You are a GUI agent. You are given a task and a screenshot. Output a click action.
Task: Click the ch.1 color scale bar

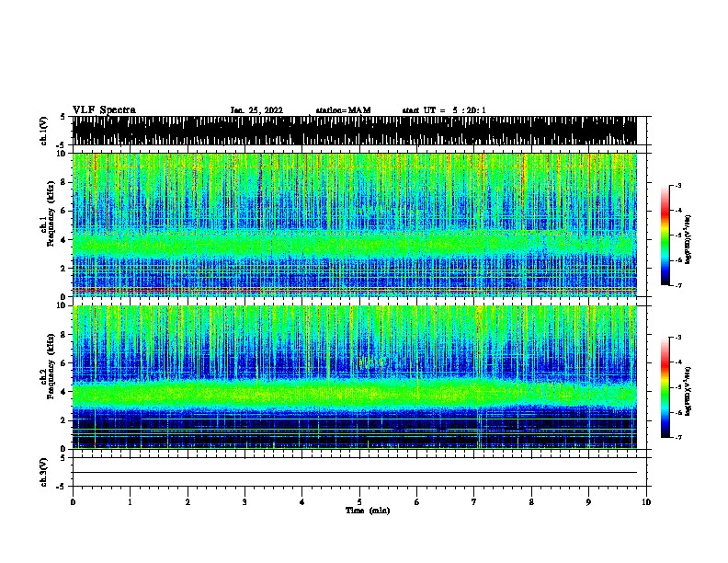(x=665, y=236)
